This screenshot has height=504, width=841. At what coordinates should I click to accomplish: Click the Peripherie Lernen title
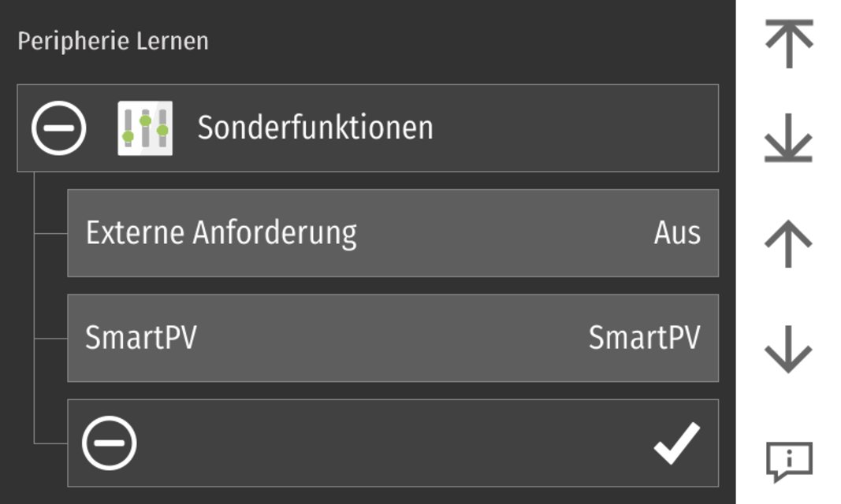[113, 41]
